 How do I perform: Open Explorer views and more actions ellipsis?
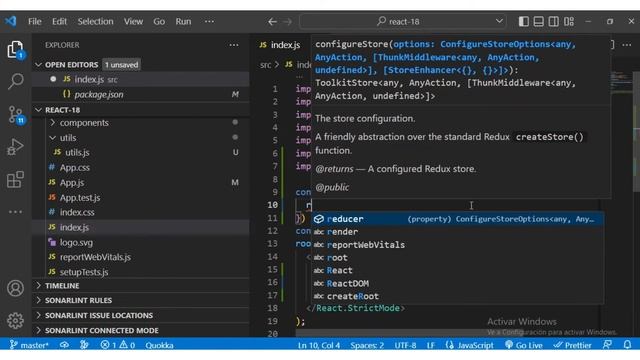[234, 45]
